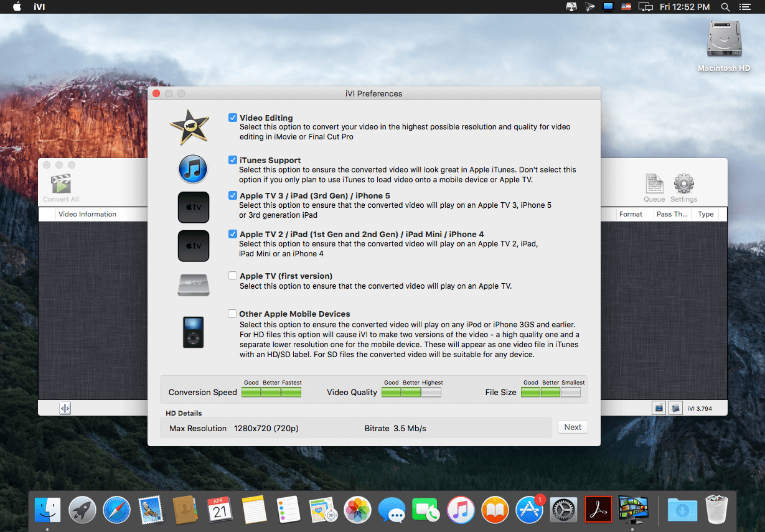
Task: Click the Apple TV 2 black box icon
Action: (193, 246)
